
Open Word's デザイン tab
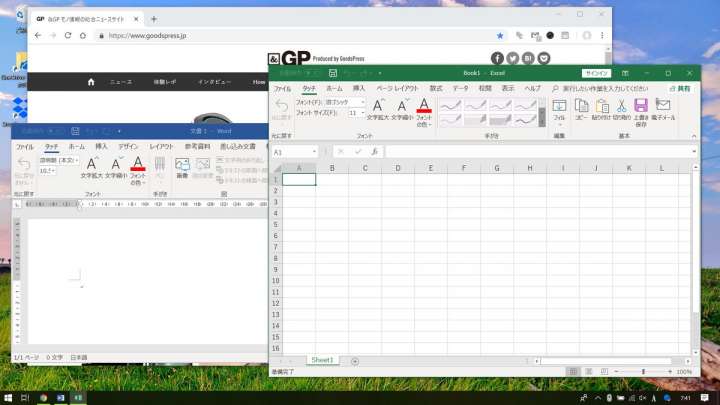click(128, 146)
